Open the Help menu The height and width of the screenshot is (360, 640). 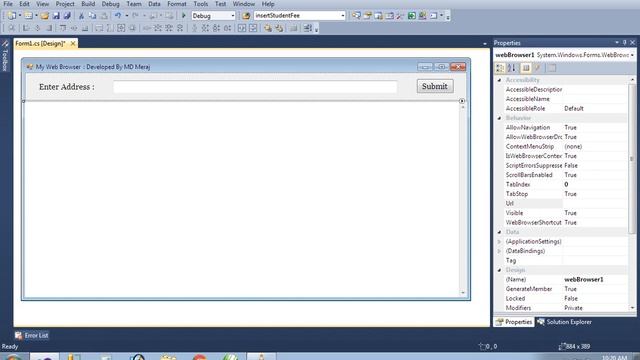coord(268,4)
